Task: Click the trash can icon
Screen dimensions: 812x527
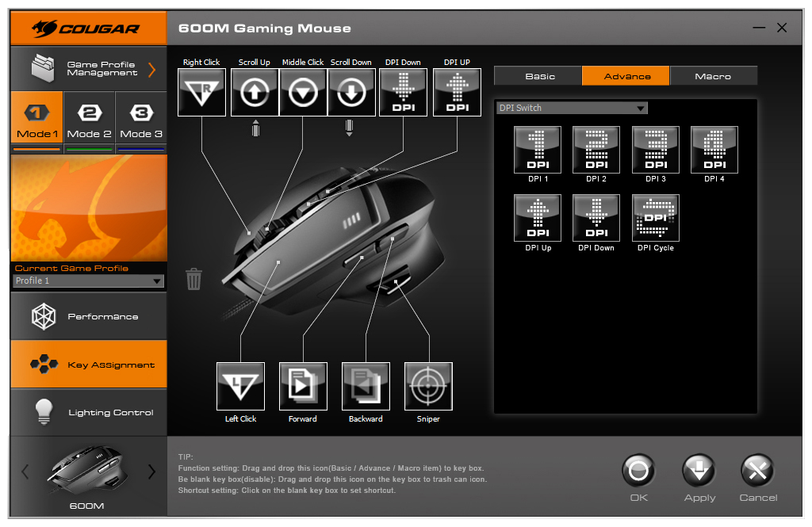Action: (193, 279)
